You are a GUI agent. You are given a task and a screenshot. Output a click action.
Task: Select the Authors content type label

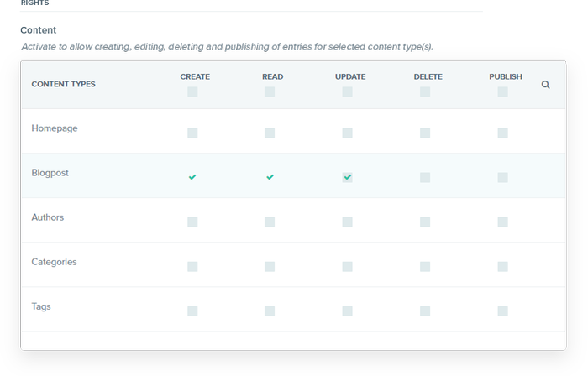pos(48,217)
